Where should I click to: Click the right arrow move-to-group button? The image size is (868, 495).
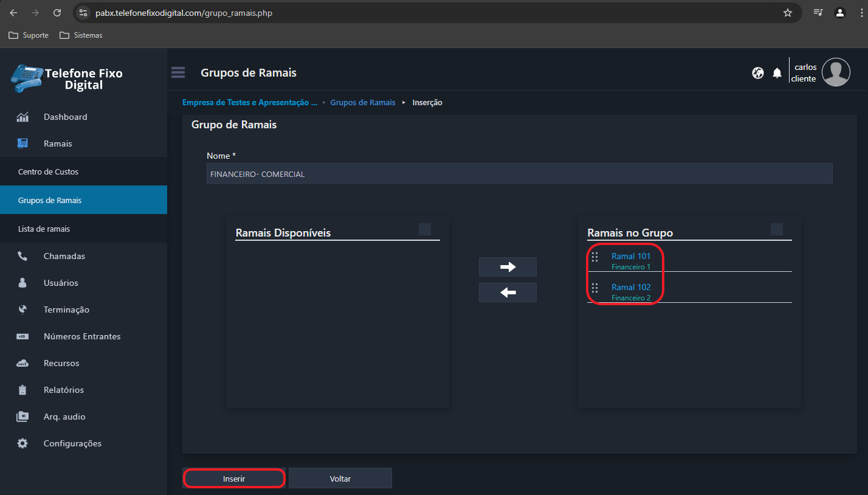point(508,267)
